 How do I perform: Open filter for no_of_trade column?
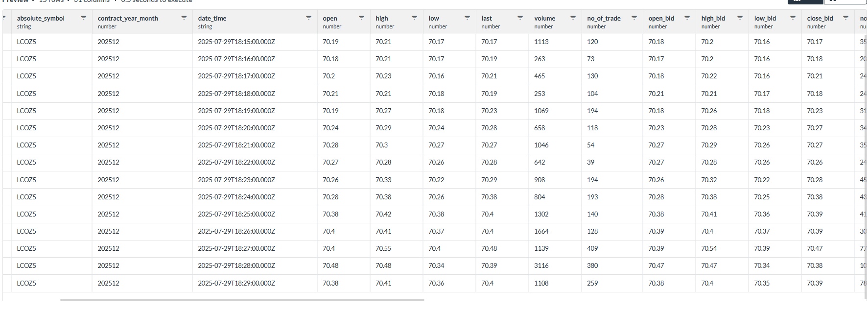tap(634, 18)
